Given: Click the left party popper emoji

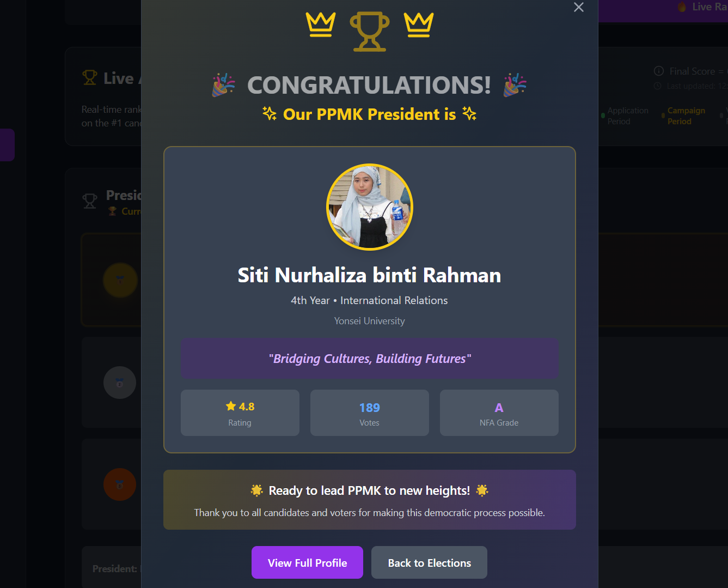Looking at the screenshot, I should [x=223, y=85].
